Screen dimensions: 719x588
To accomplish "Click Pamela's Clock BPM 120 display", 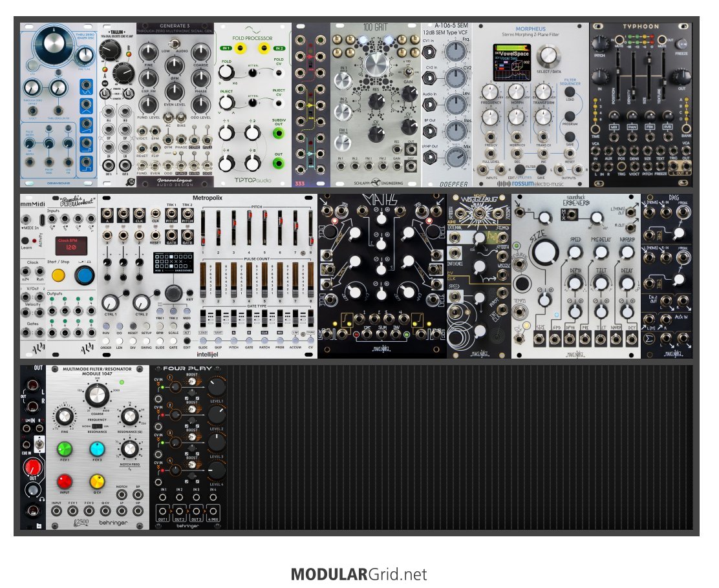I will click(71, 246).
